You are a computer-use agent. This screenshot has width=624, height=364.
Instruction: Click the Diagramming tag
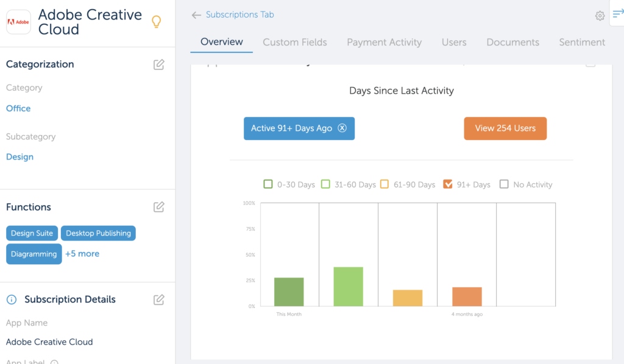coord(34,254)
